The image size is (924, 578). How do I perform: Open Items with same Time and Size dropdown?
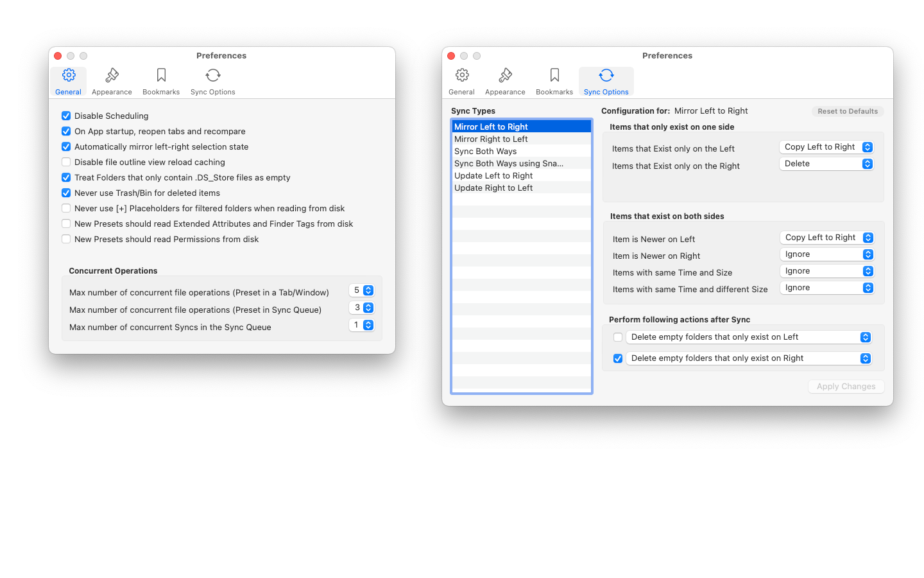pos(827,271)
